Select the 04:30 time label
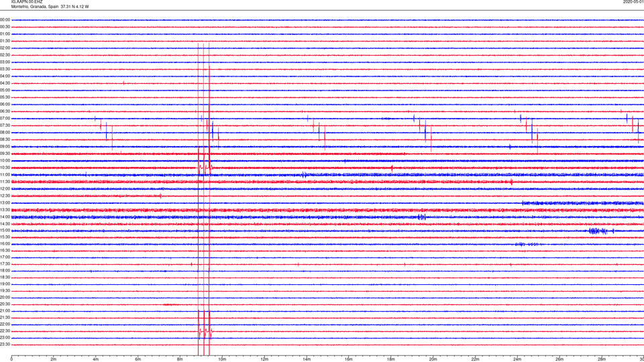Image resolution: width=644 pixels, height=362 pixels. coord(5,83)
